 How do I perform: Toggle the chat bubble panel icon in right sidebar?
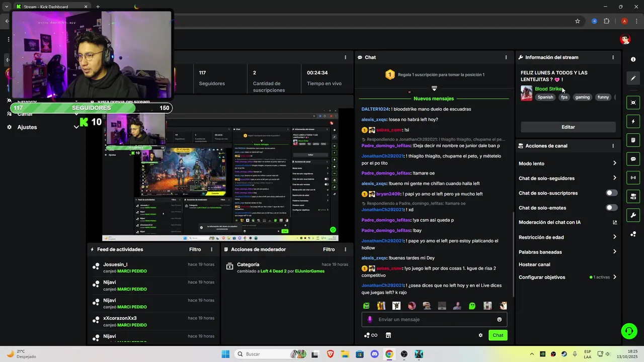(x=633, y=159)
